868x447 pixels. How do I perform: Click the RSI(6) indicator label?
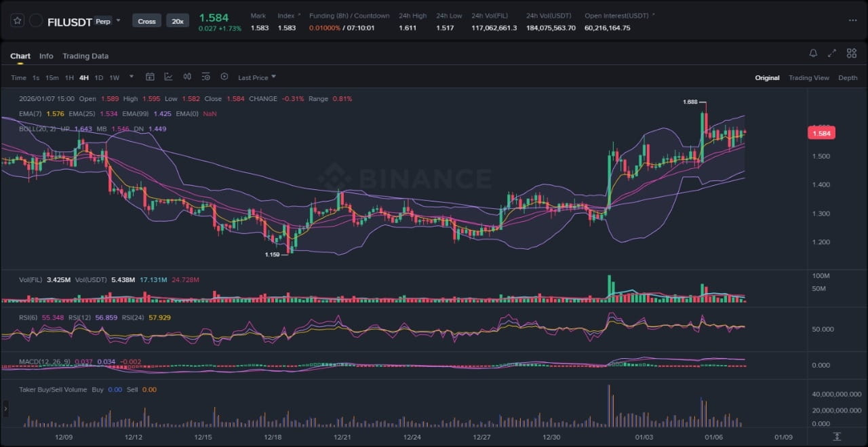click(x=29, y=317)
